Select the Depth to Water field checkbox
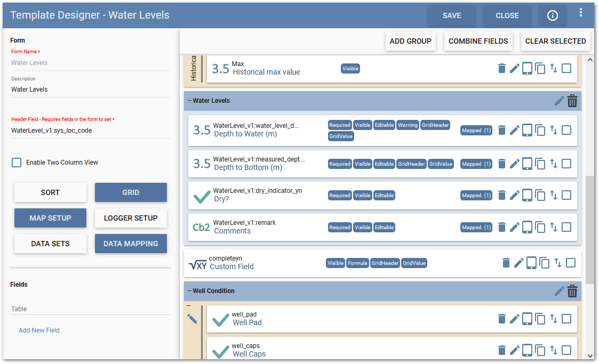599x364 pixels. pyautogui.click(x=566, y=130)
